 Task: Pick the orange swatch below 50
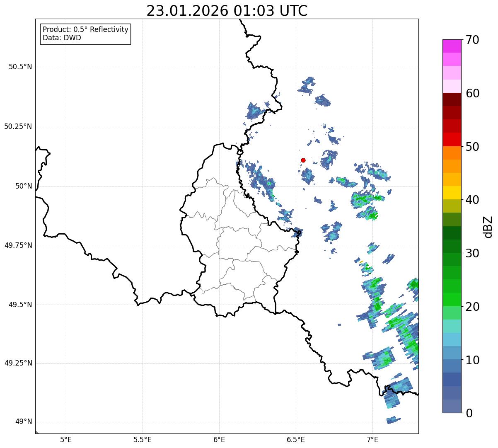pyautogui.click(x=452, y=153)
